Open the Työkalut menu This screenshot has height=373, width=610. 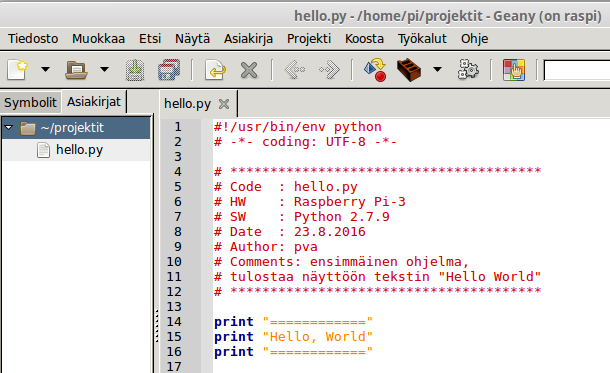422,39
